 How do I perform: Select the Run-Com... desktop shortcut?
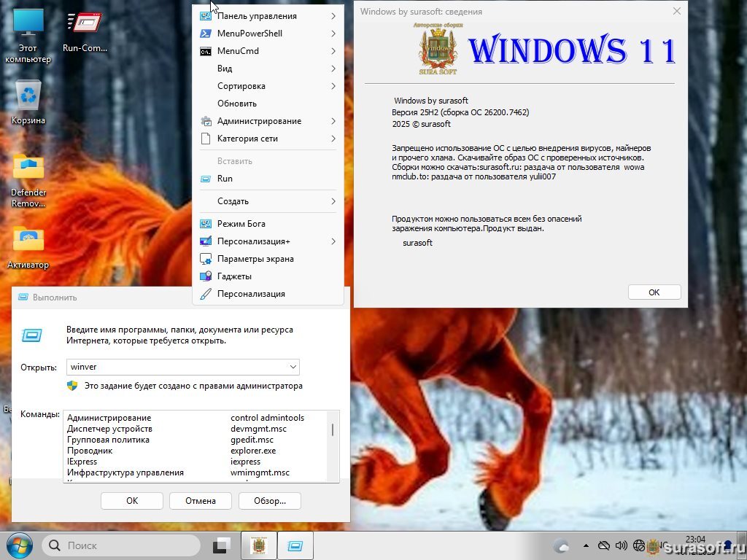tap(85, 31)
